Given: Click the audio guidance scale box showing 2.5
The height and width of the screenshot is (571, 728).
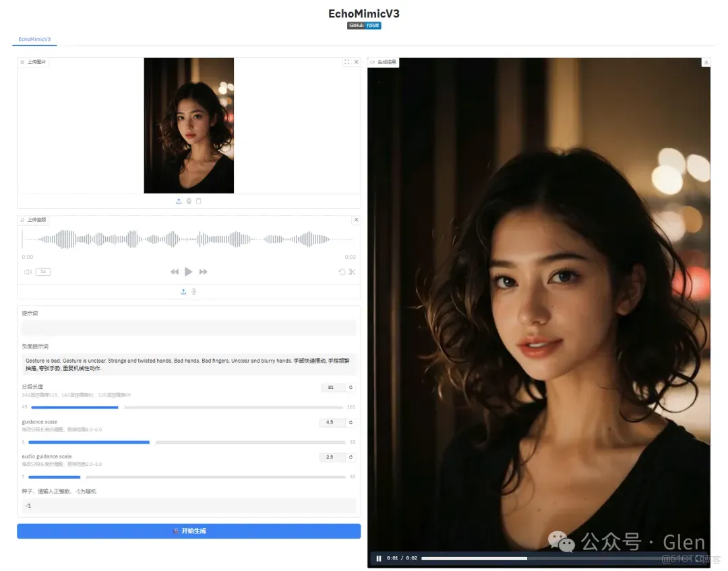Looking at the screenshot, I should pos(332,457).
